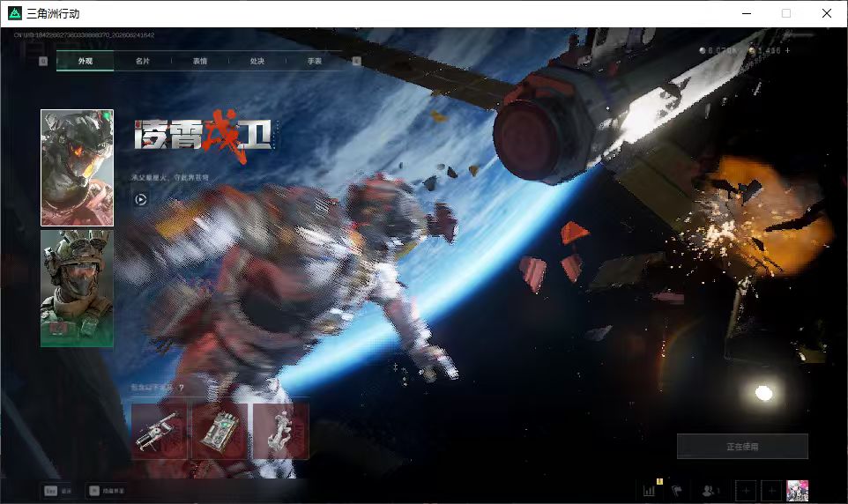Switch to the 外观 tab
This screenshot has height=504, width=848.
[85, 61]
